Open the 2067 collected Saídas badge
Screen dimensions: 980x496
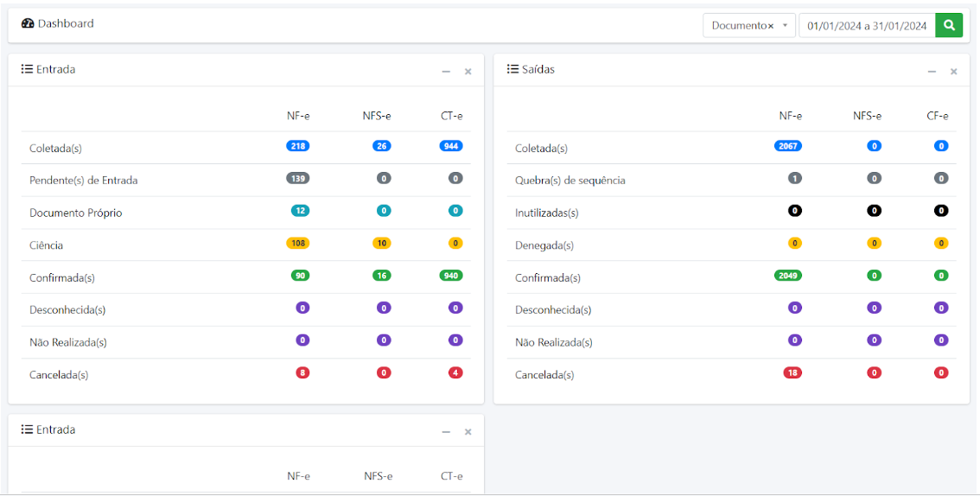787,146
